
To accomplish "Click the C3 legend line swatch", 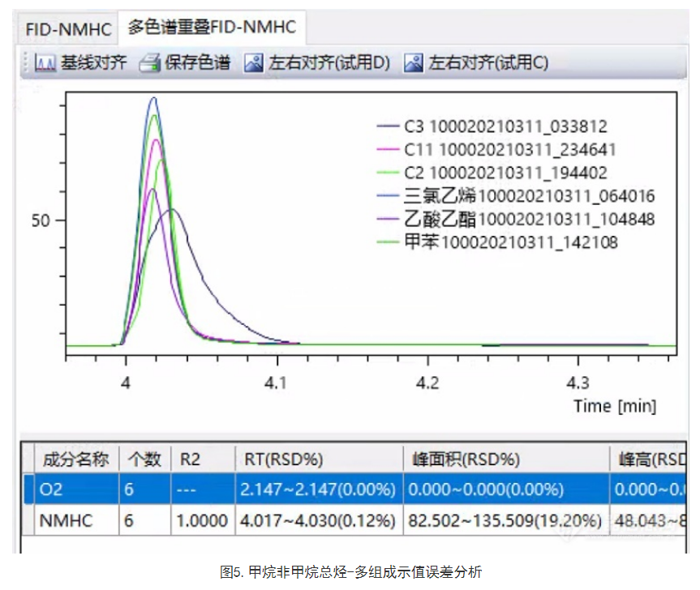I will [388, 126].
